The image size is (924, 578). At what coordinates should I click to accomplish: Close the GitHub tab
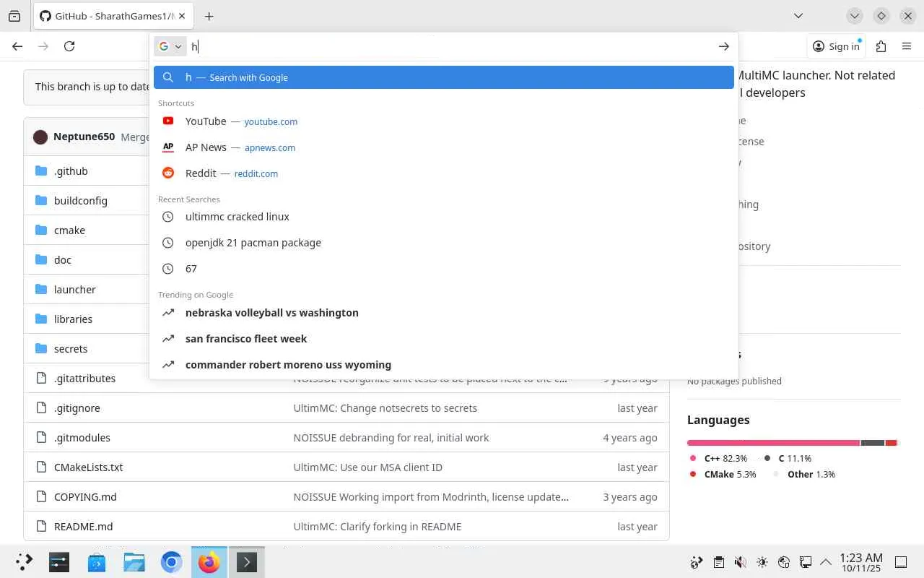(x=182, y=16)
